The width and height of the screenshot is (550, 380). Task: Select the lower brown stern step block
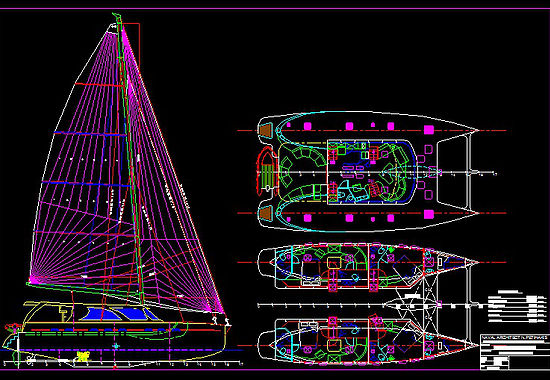[x=266, y=213]
